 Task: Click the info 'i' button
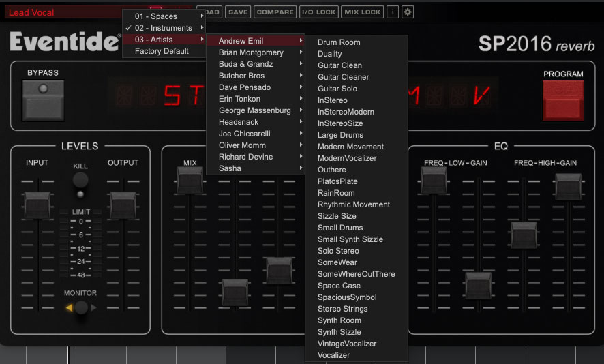pos(393,12)
